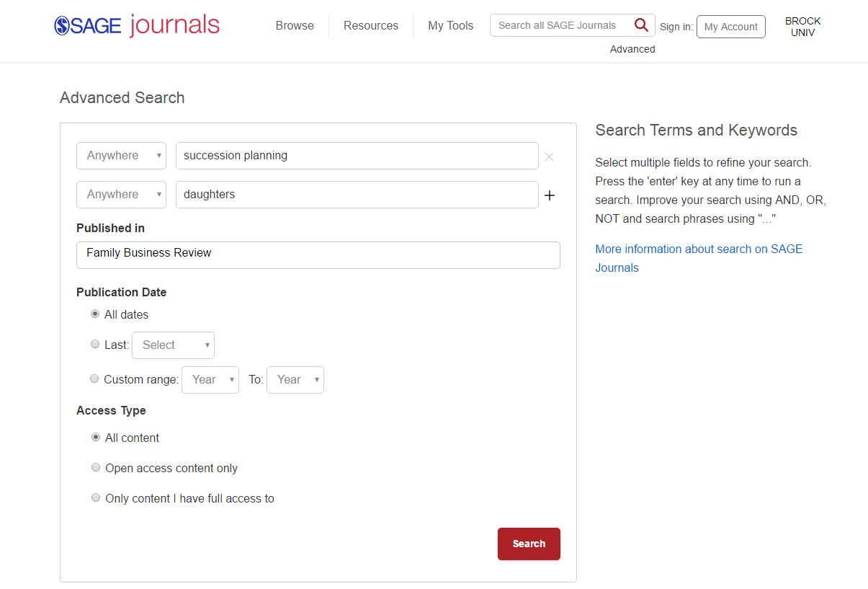Click the Family Business Review journal field
Viewport: 868px width, 589px height.
[x=318, y=254]
